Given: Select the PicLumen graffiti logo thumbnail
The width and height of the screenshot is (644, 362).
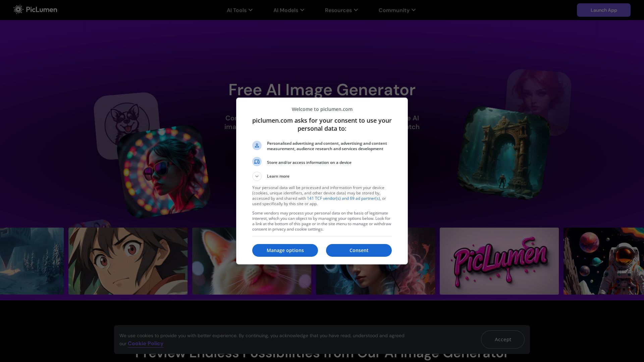Looking at the screenshot, I should (499, 261).
